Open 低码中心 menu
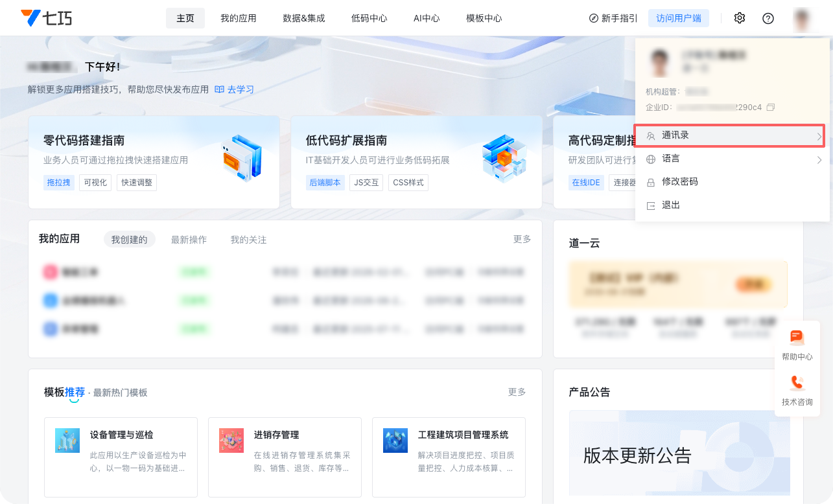 point(370,18)
